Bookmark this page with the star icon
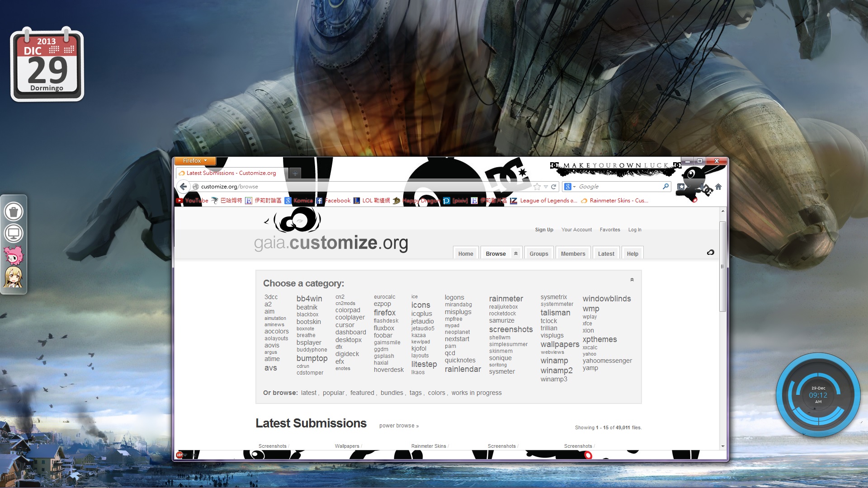Viewport: 868px width, 488px height. 537,187
